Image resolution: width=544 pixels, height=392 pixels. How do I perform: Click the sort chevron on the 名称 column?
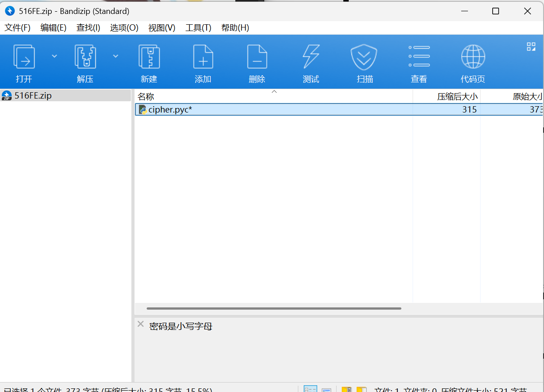coord(274,91)
